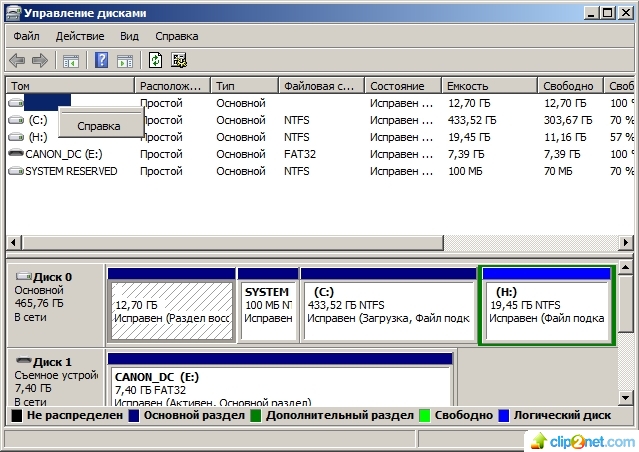Select the (H:) 19,45 ГБ logical disk block

click(x=546, y=310)
